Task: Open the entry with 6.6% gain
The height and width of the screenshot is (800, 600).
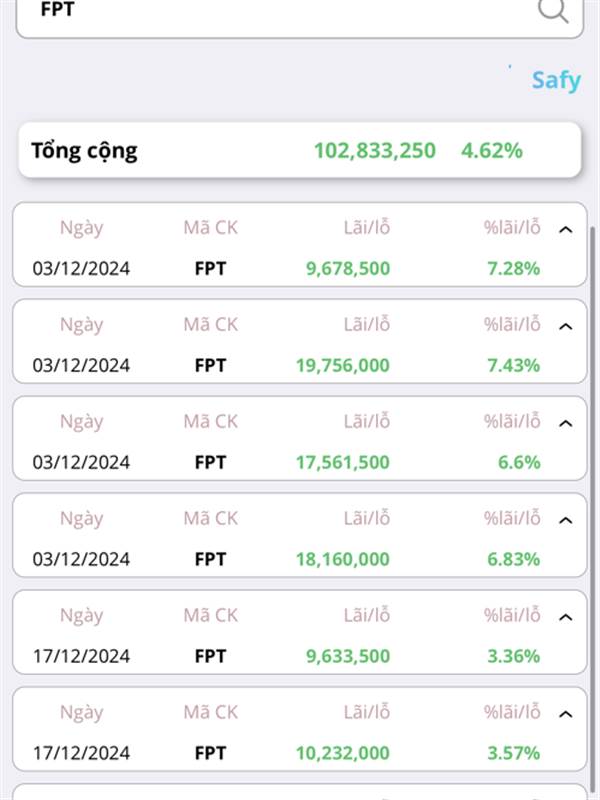Action: tap(299, 438)
